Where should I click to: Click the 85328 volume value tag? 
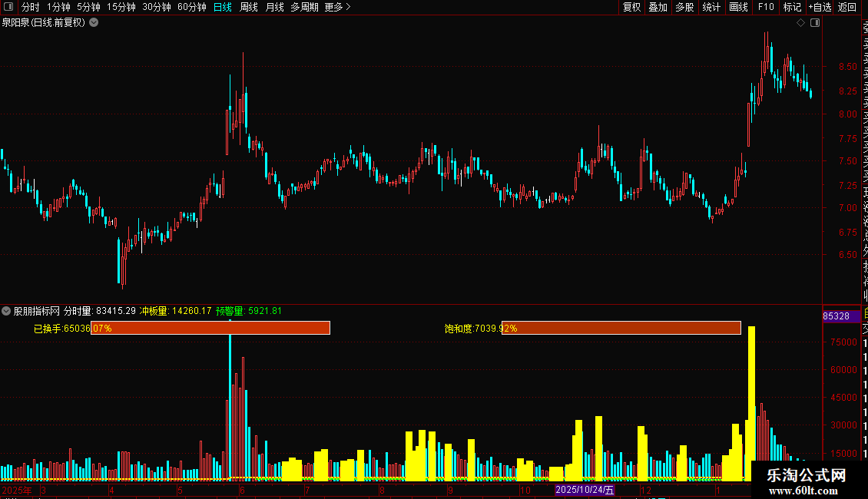click(841, 316)
